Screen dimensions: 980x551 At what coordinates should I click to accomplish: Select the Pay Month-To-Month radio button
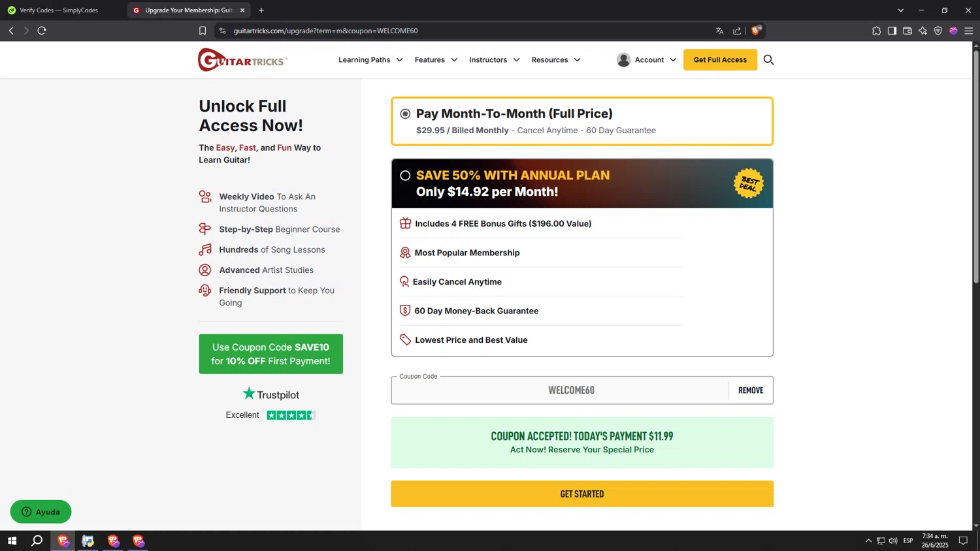tap(405, 114)
